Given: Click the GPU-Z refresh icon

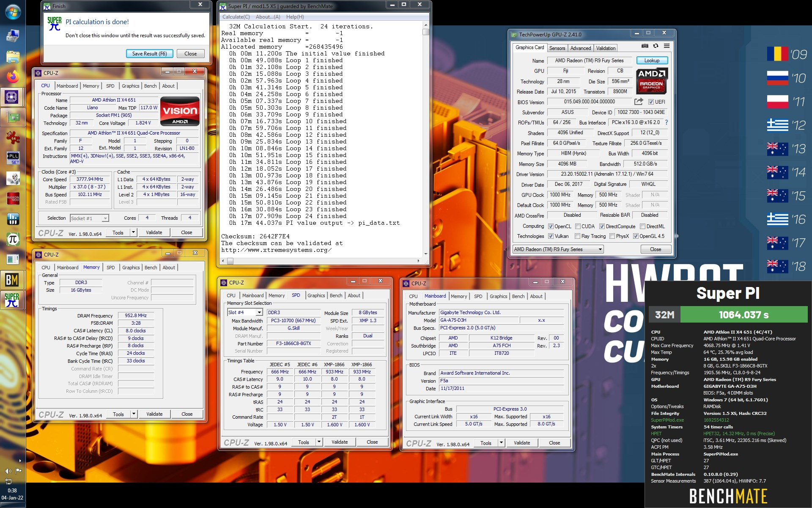Looking at the screenshot, I should [x=656, y=46].
